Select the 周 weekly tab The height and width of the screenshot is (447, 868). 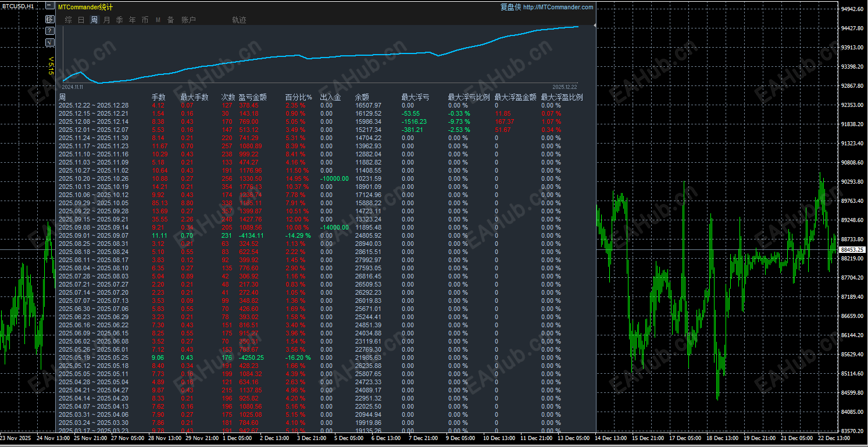94,20
